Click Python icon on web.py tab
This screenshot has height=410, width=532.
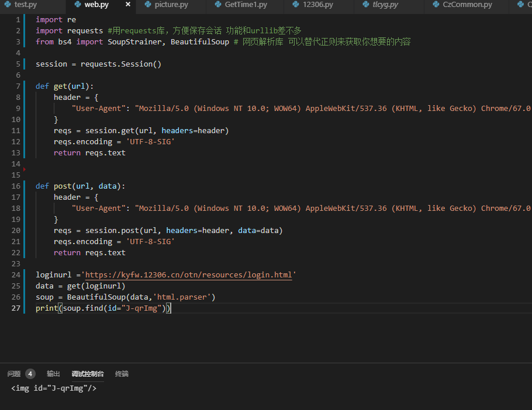pos(78,5)
